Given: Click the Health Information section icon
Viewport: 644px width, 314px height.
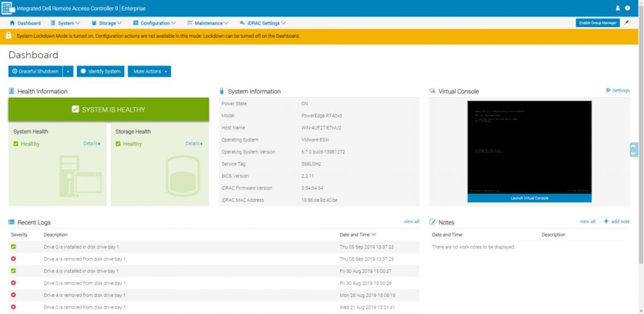Looking at the screenshot, I should (x=11, y=91).
